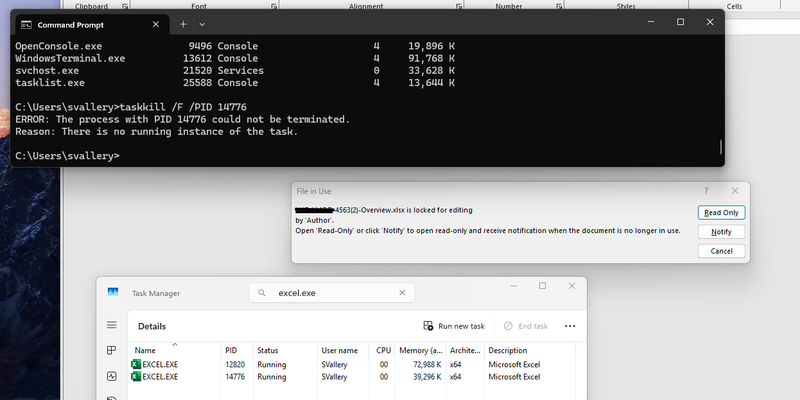Click End task in Task Manager
800x400 pixels.
coord(526,326)
